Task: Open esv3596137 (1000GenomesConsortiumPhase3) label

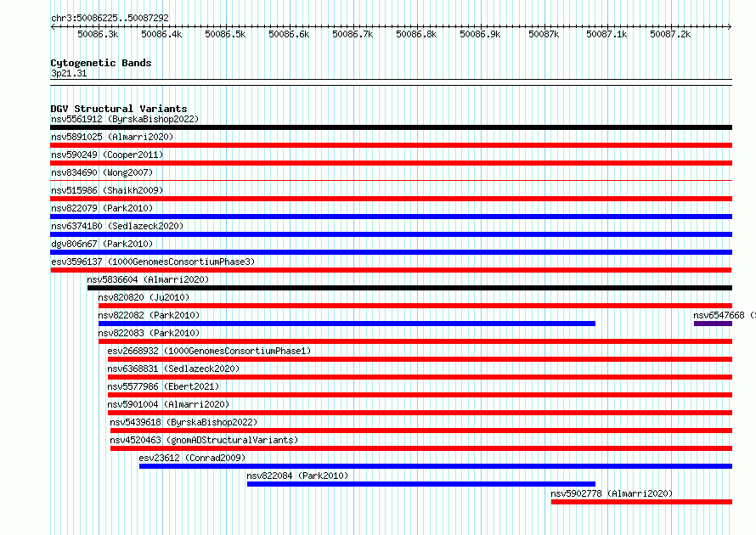Action: coord(153,262)
